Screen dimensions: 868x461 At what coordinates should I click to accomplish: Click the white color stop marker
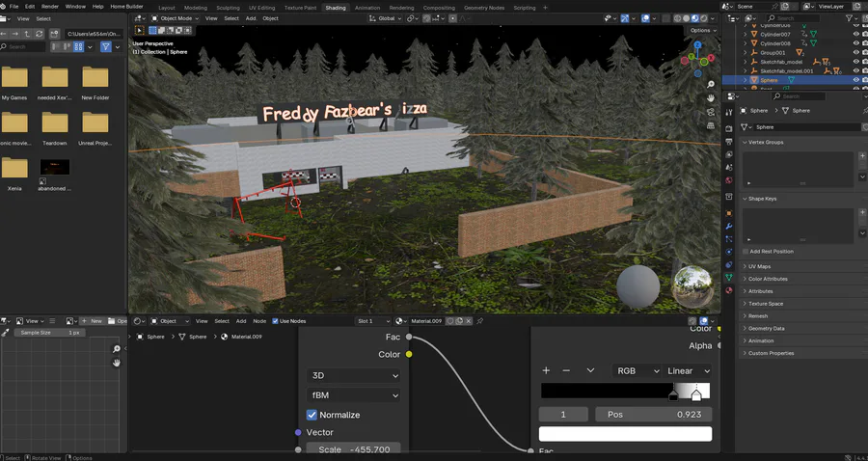click(696, 395)
